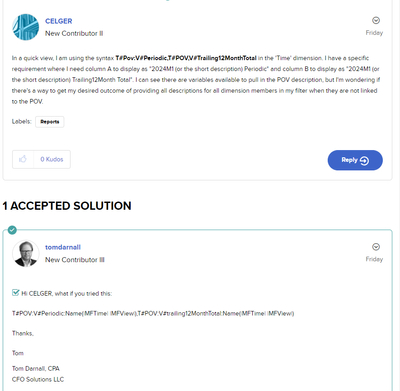The width and height of the screenshot is (400, 391).
Task: Click the Reports label tag
Action: (50, 122)
